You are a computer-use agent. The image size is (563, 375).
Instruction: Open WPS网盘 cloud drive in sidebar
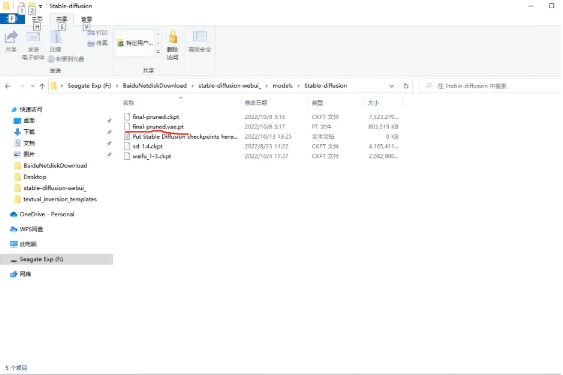31,229
